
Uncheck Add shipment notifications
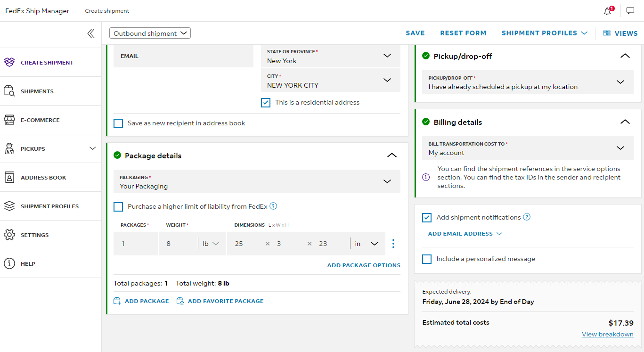(427, 217)
